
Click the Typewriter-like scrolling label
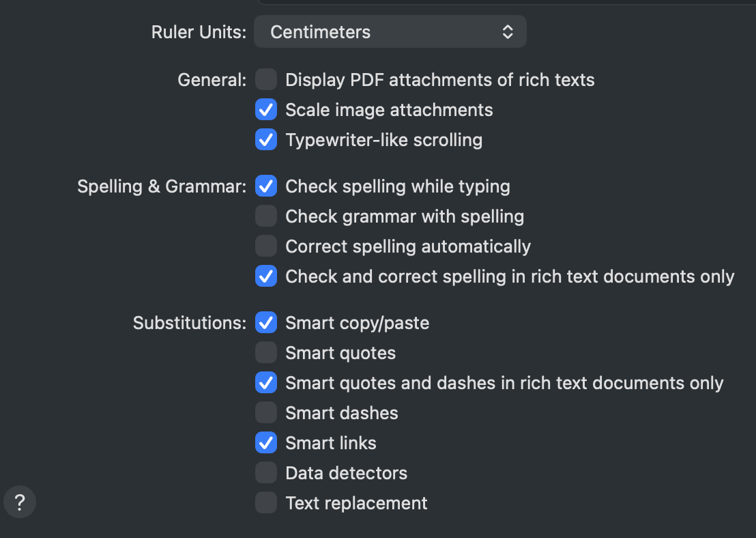tap(383, 140)
